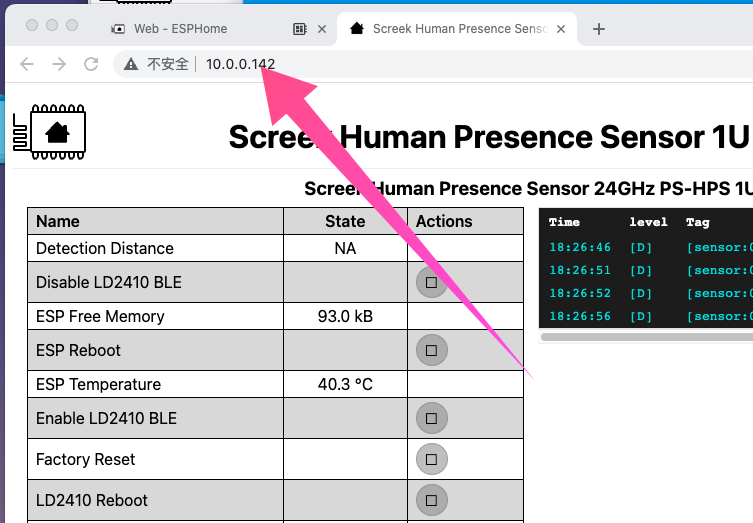Click the log Time column header

(564, 222)
